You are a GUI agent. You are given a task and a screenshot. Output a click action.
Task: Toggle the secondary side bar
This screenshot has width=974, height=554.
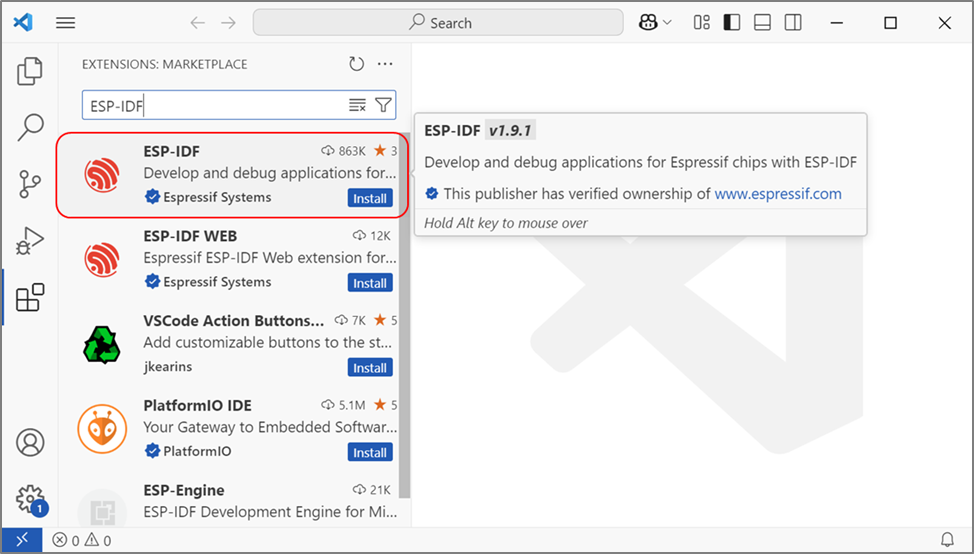click(793, 23)
